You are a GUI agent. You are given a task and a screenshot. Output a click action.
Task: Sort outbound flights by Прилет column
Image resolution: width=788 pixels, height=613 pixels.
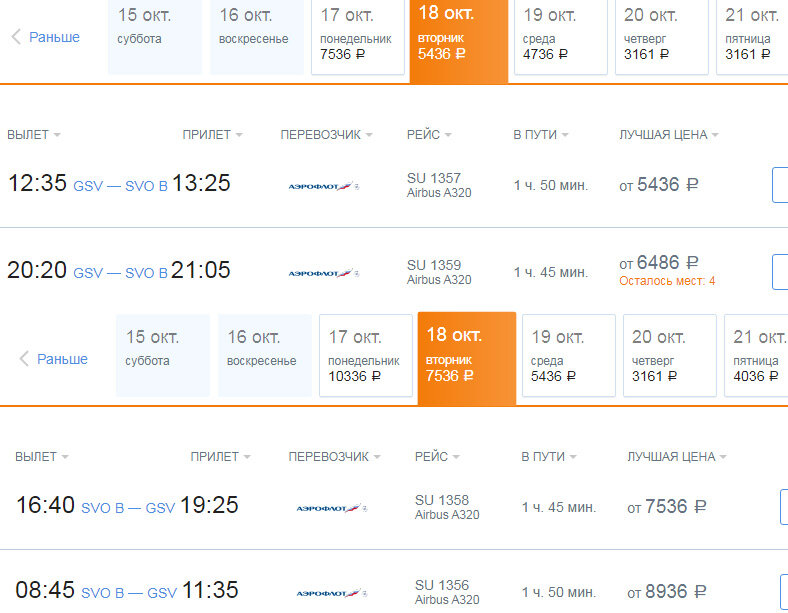pyautogui.click(x=212, y=135)
